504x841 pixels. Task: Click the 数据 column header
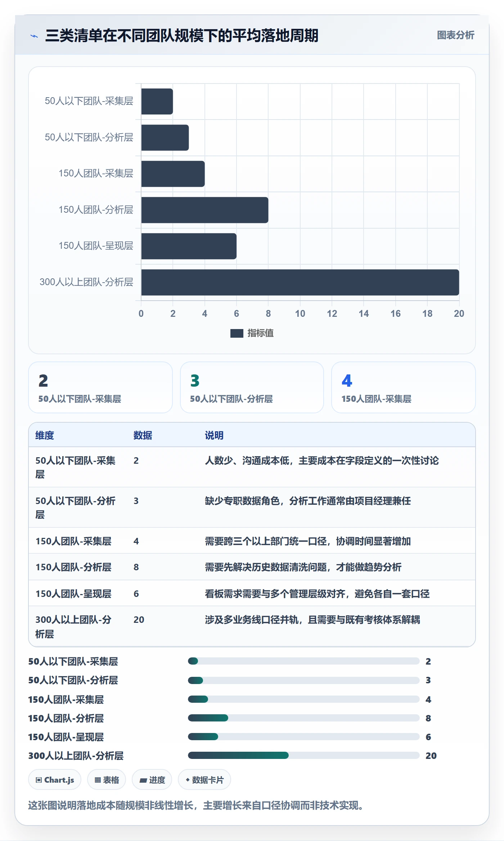(x=143, y=435)
